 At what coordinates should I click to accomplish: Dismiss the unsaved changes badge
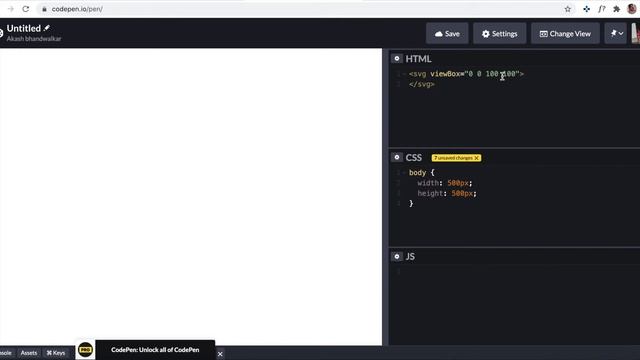[476, 158]
